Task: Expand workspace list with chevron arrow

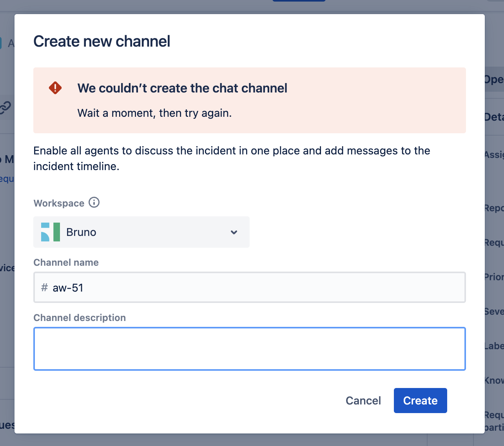Action: pos(234,232)
